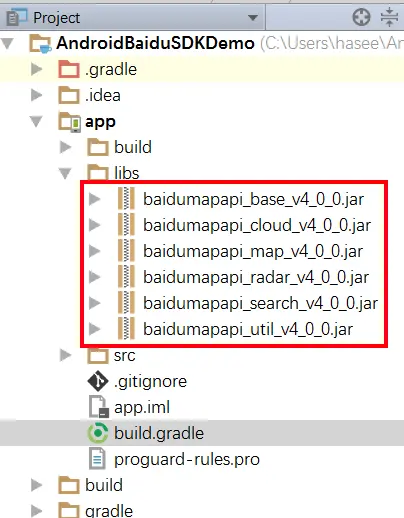Expand baidumapapi_base_v4_0_0.jar contents

pos(95,199)
